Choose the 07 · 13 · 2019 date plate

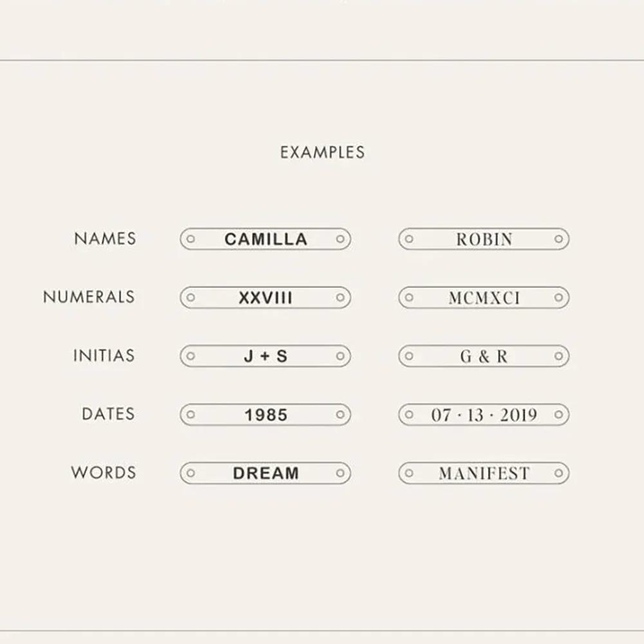(x=484, y=415)
